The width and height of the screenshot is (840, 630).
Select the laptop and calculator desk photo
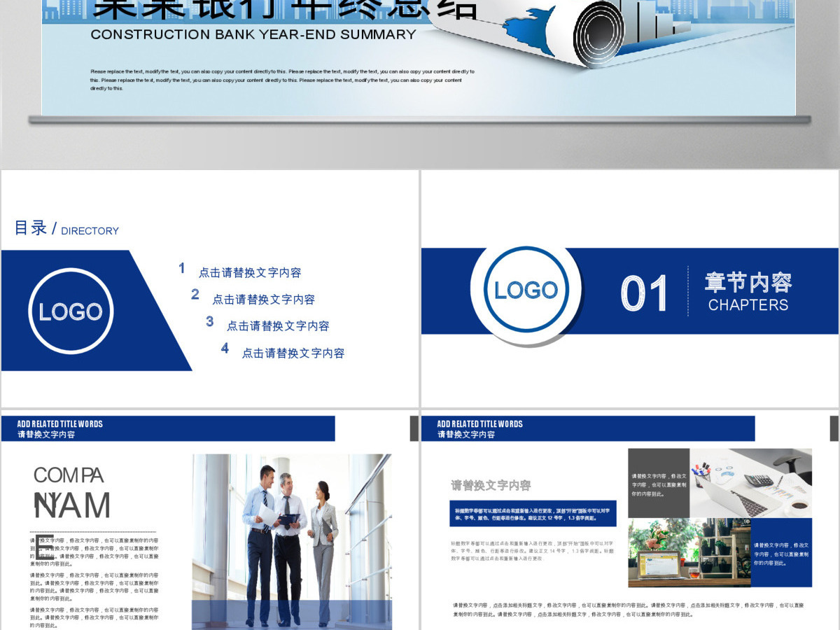pos(750,483)
